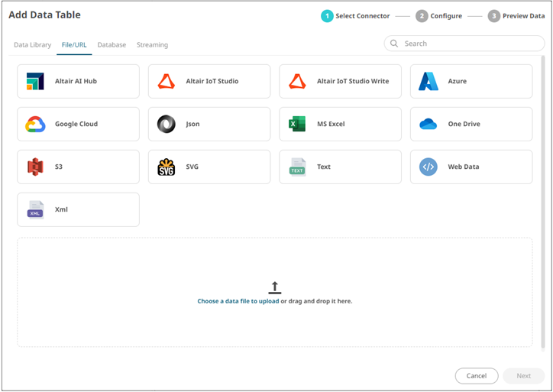Click step 3 Preview Data circle

tap(494, 16)
